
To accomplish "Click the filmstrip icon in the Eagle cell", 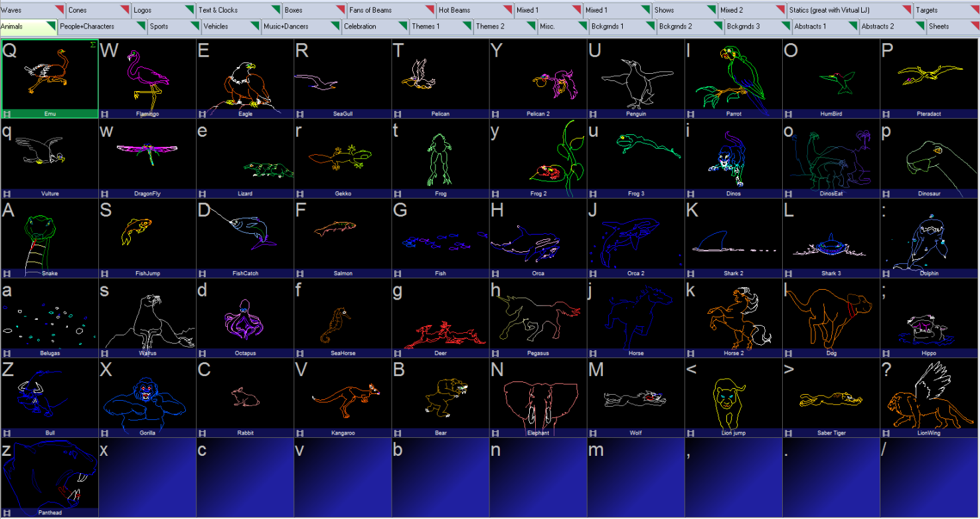I will pos(203,114).
